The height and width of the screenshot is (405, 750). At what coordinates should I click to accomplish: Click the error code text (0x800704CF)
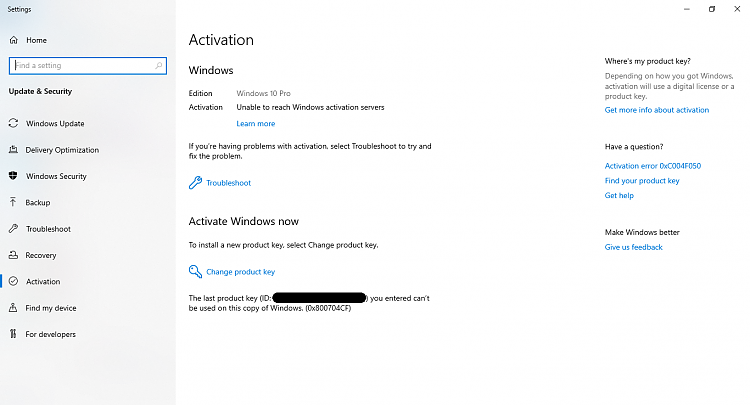click(328, 308)
